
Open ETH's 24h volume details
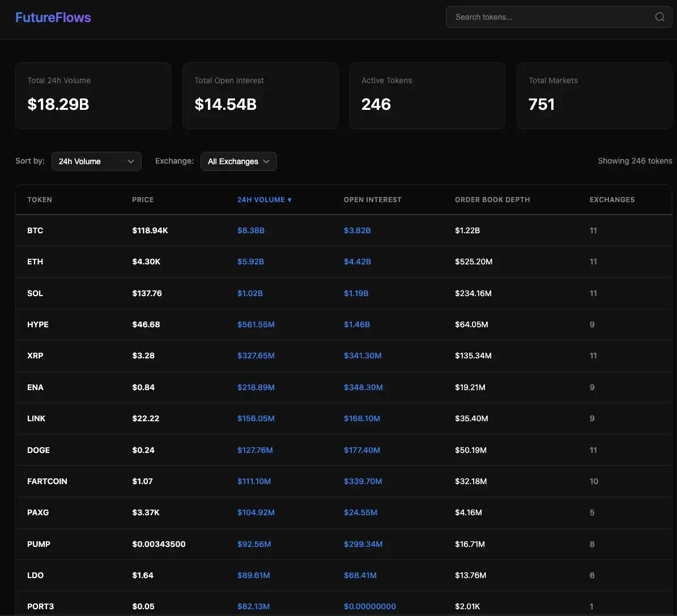click(250, 262)
